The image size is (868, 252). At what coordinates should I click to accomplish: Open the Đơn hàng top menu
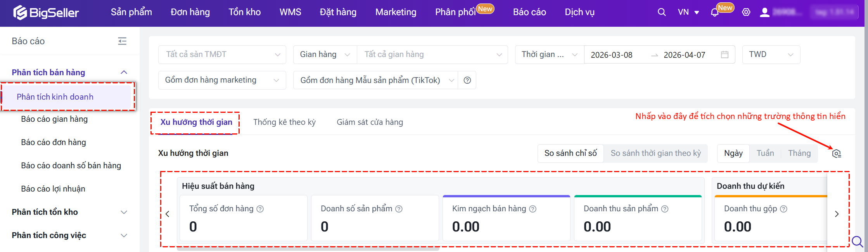tap(190, 12)
